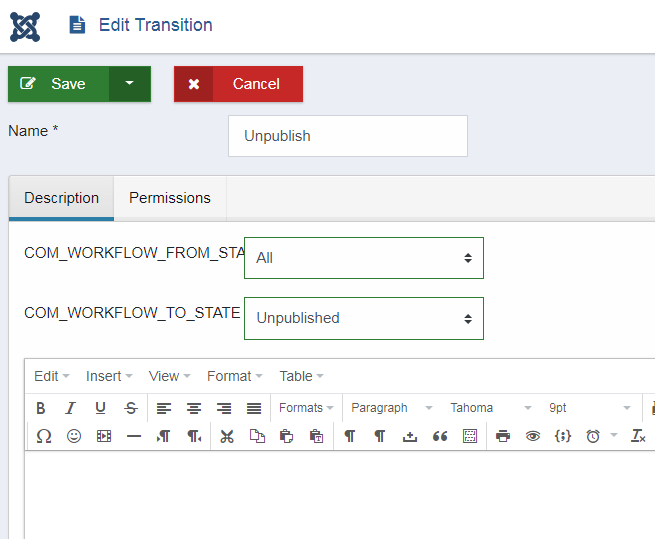Open the To State dropdown showing Unpublished
Viewport: 655px width, 539px height.
pyautogui.click(x=364, y=318)
